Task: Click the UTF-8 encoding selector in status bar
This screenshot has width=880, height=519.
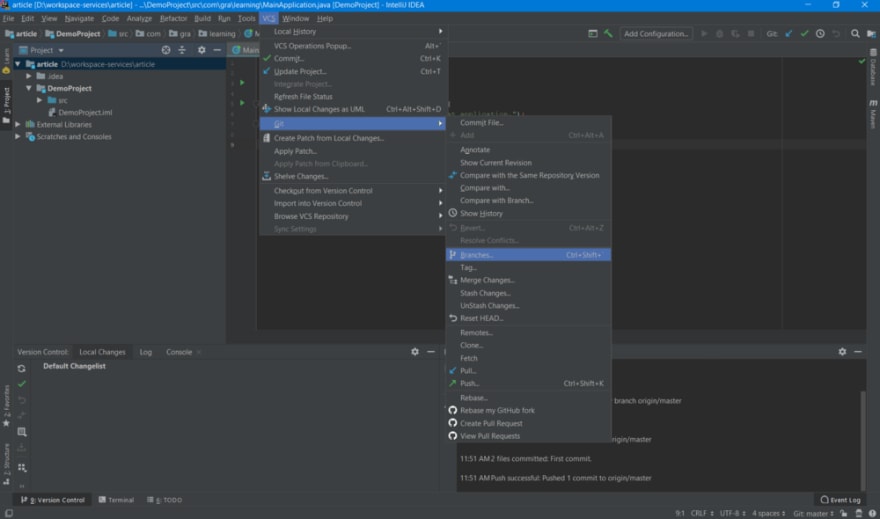Action: (x=732, y=513)
